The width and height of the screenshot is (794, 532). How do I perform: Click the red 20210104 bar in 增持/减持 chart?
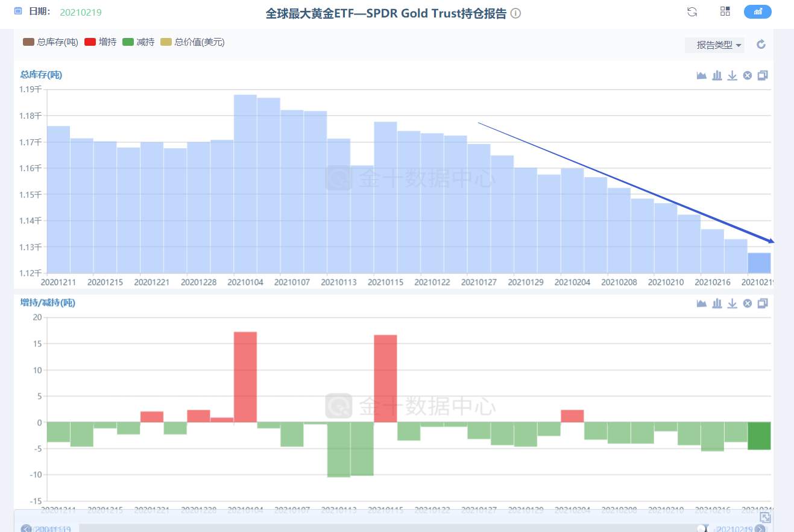coord(245,377)
